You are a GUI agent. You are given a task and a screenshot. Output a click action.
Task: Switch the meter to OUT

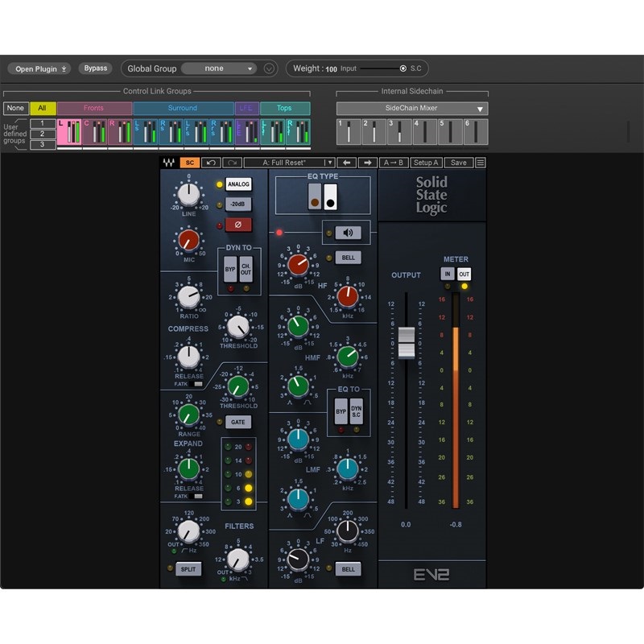tap(464, 274)
